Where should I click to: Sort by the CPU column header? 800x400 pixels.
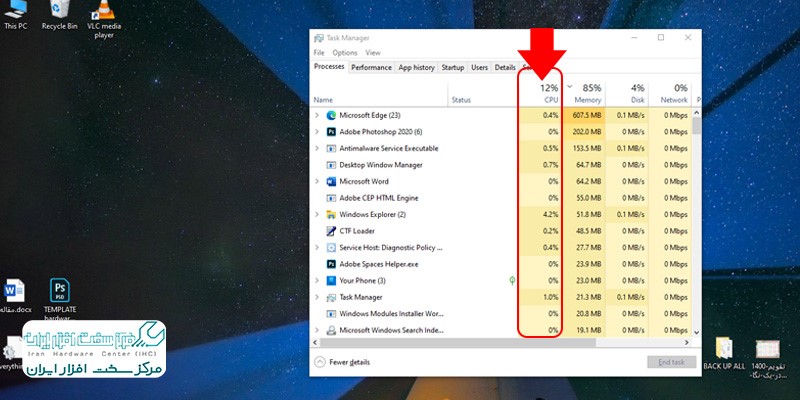click(541, 94)
